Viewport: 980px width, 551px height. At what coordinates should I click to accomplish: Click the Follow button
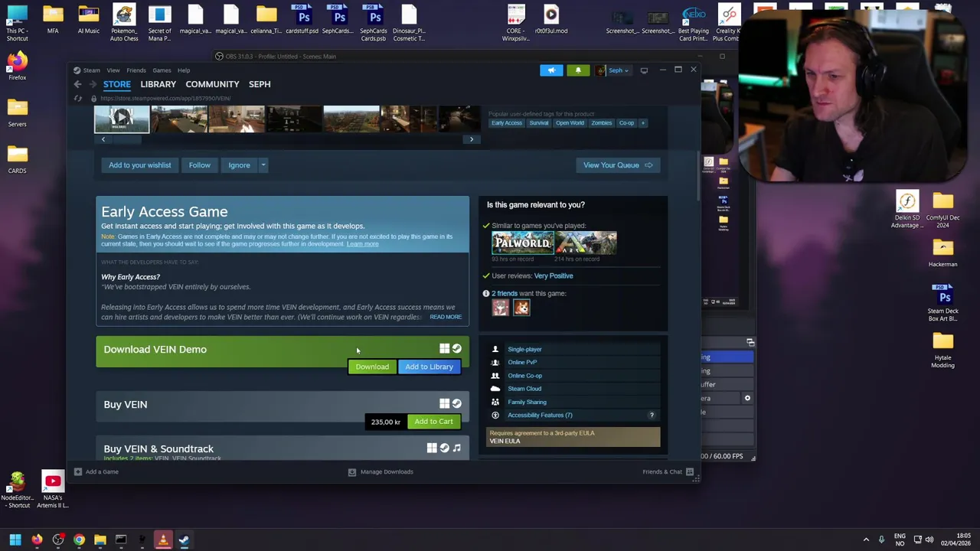coord(200,165)
